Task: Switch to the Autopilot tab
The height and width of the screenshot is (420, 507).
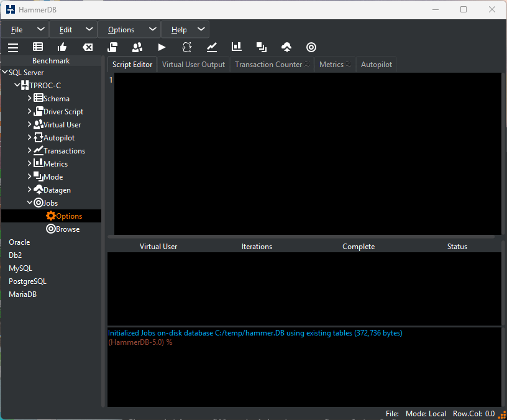Action: click(377, 65)
